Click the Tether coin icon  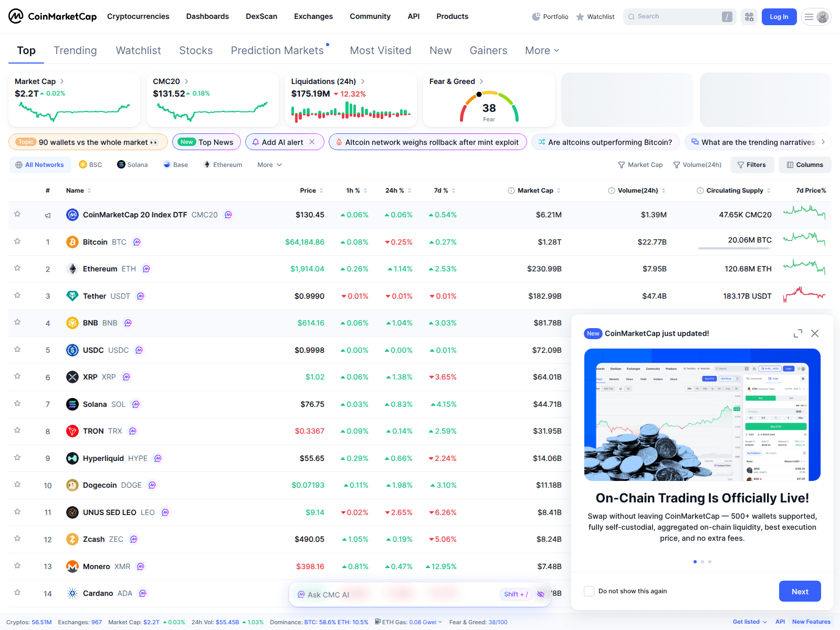coord(72,296)
